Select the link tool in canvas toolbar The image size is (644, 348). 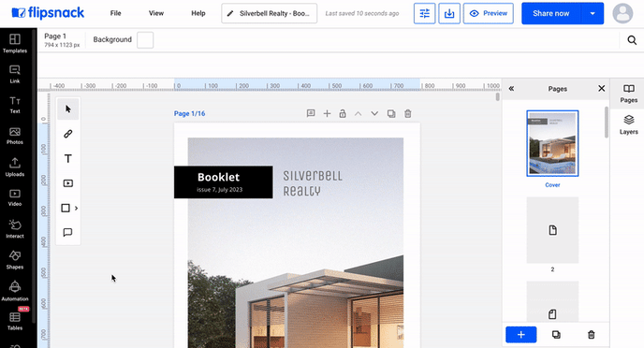67,134
